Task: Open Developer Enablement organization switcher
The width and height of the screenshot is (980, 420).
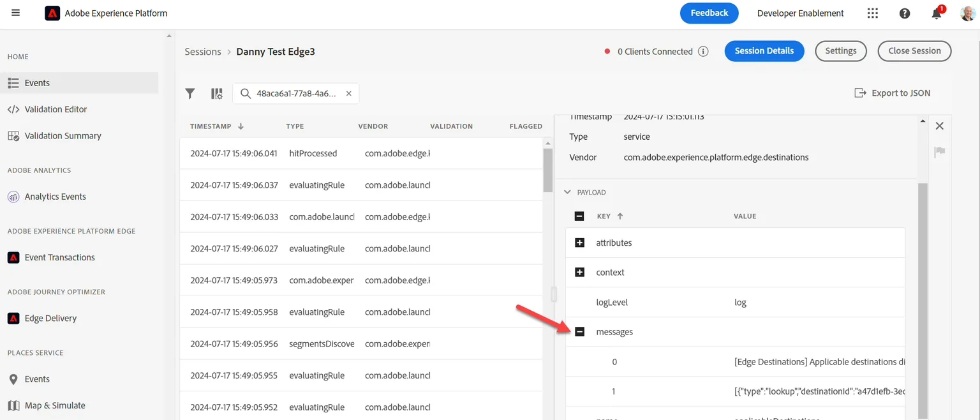Action: 800,13
